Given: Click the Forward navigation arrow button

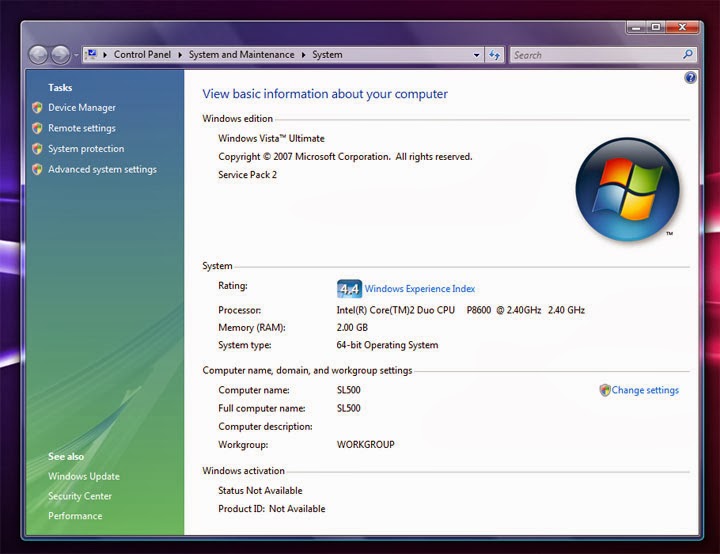Looking at the screenshot, I should click(60, 55).
